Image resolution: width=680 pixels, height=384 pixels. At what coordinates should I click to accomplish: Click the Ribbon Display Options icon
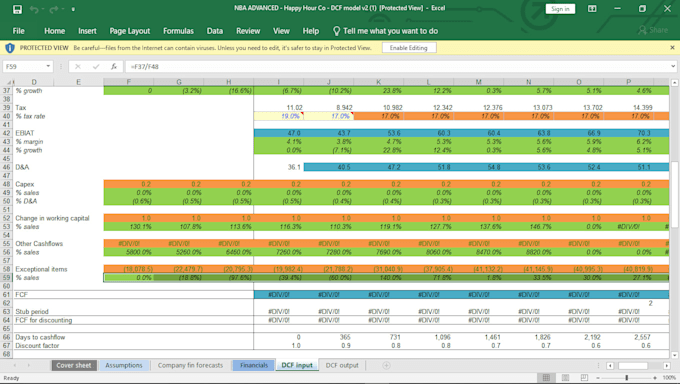pos(592,9)
